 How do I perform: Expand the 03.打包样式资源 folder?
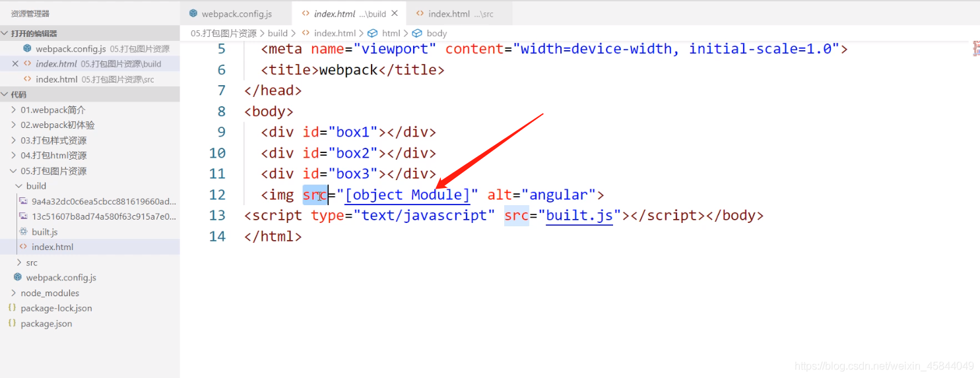click(x=90, y=140)
